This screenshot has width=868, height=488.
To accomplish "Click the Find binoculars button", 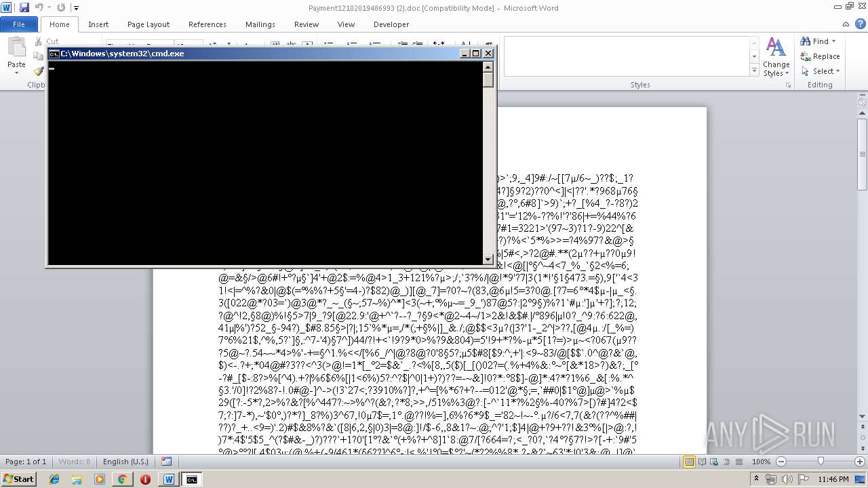I will 816,41.
